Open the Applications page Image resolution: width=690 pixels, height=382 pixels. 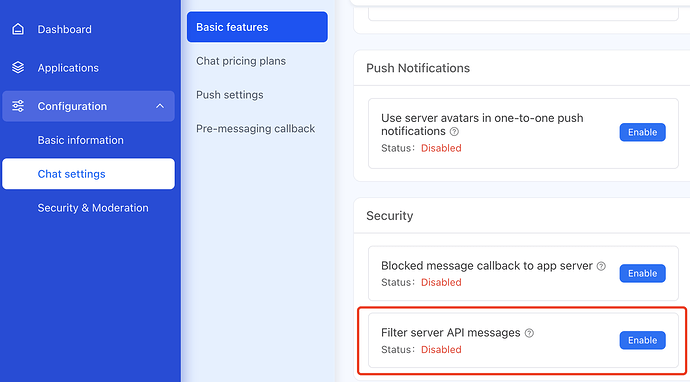68,68
